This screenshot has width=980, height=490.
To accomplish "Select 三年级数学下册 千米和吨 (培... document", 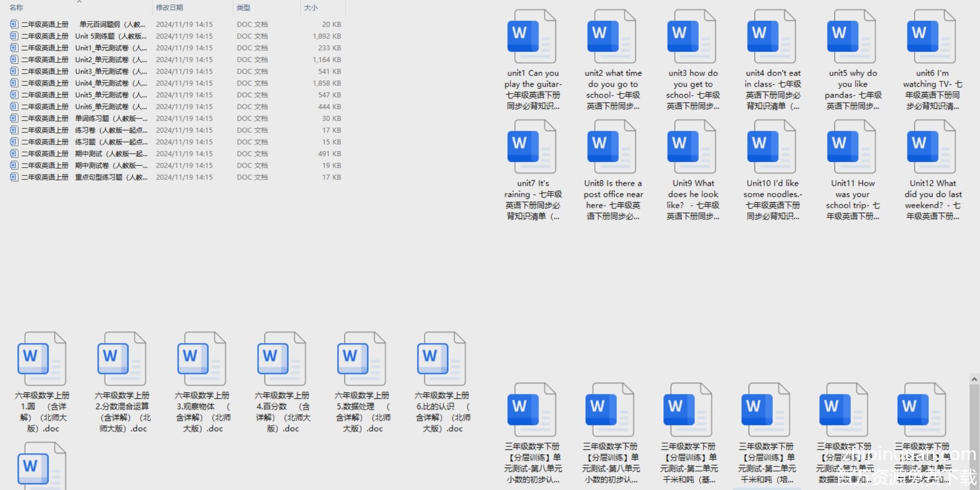I will pyautogui.click(x=765, y=412).
